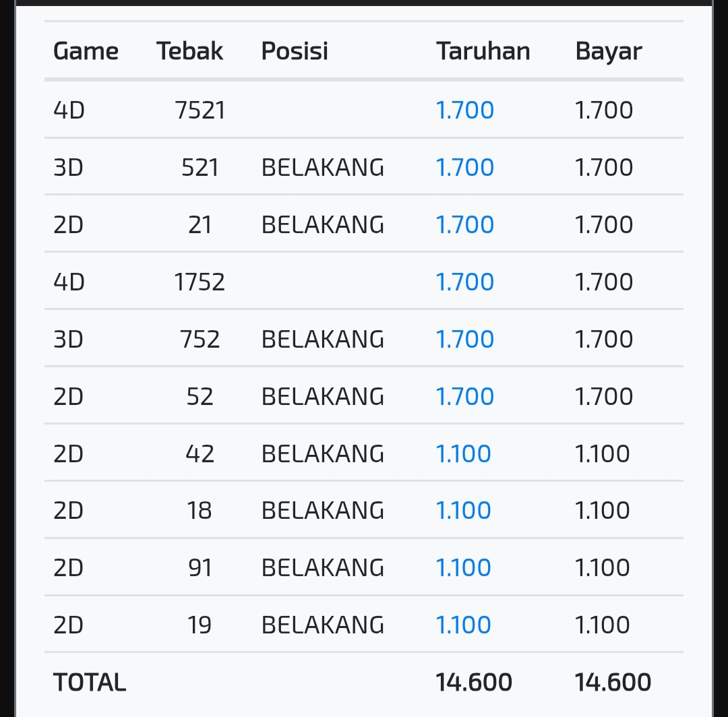Open the 1.700 bet link for 752
Viewport: 728px width, 717px height.
tap(465, 339)
